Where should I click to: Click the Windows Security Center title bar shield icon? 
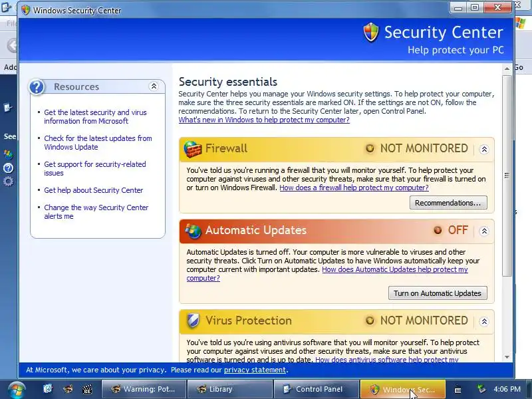[x=25, y=10]
